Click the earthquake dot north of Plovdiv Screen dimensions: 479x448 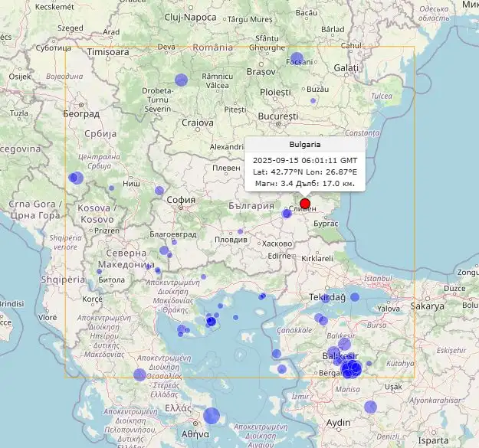[240, 231]
